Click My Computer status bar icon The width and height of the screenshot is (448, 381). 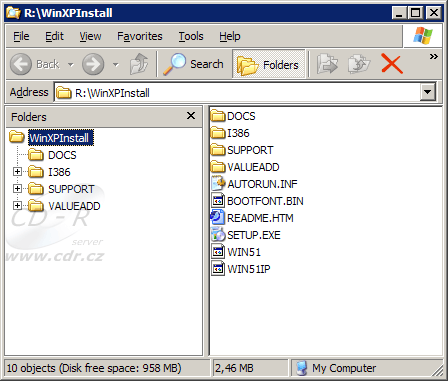click(301, 368)
